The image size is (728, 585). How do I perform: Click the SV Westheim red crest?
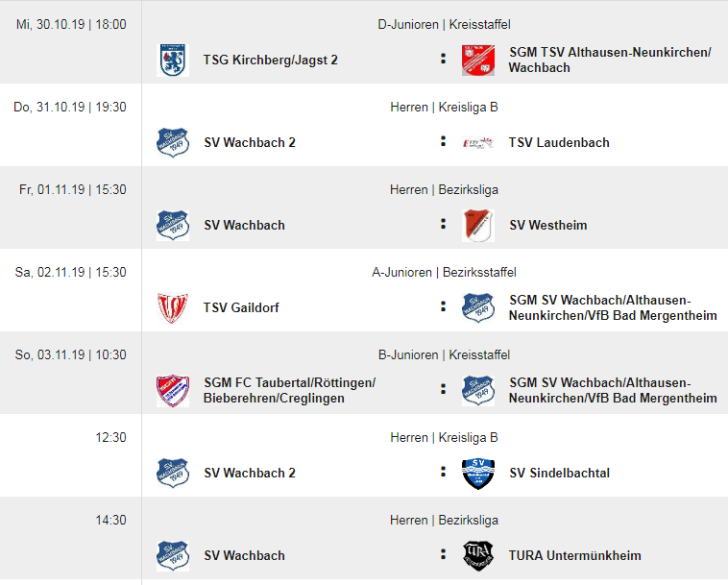(x=478, y=226)
